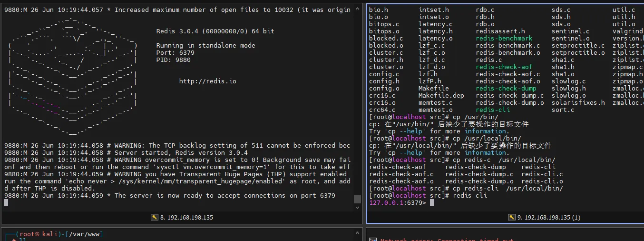The image size is (644, 241).
Task: Select terminal tab 8. 192.168.198.135
Action: pyautogui.click(x=182, y=217)
